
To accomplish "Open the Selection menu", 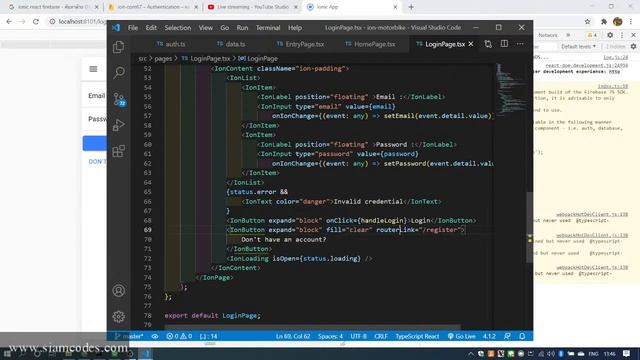I will pos(178,28).
